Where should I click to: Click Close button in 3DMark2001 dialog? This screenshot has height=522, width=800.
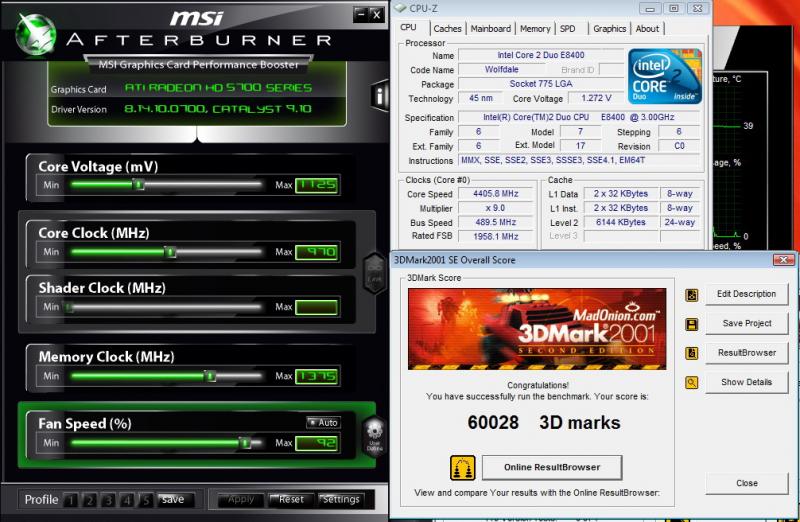[x=746, y=483]
